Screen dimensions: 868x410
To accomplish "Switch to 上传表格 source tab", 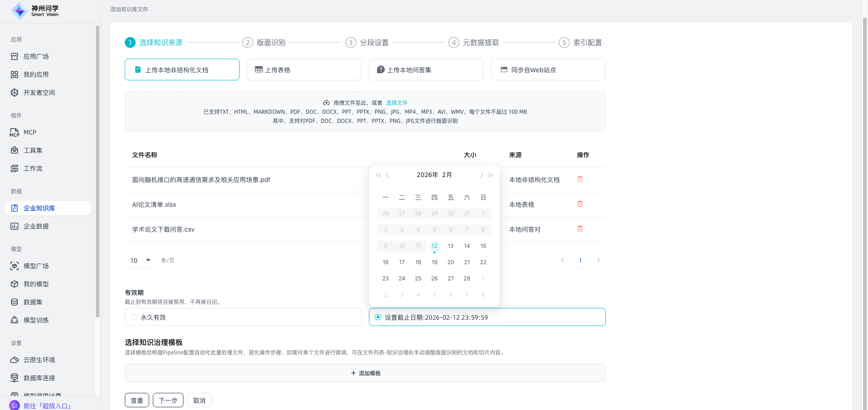I will [304, 70].
